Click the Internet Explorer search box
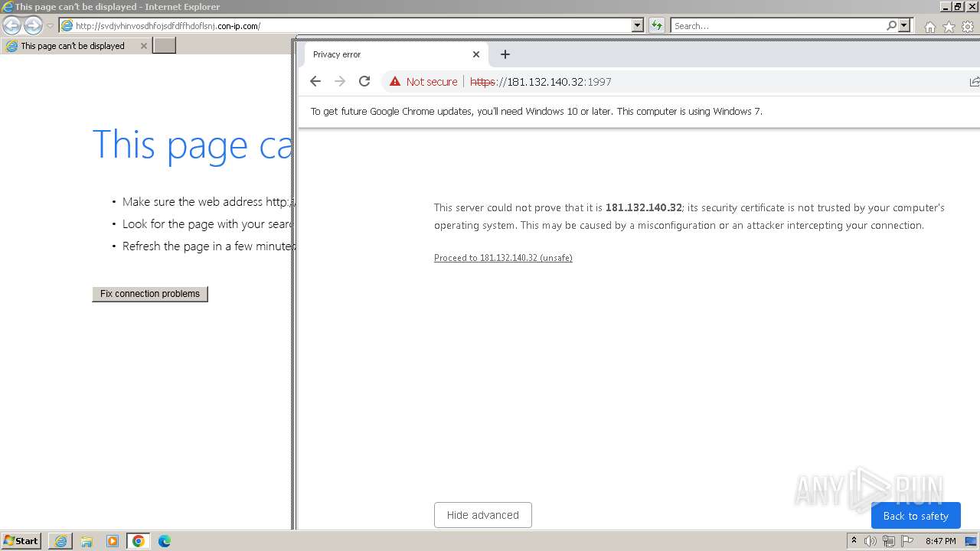This screenshot has height=551, width=980. 777,25
